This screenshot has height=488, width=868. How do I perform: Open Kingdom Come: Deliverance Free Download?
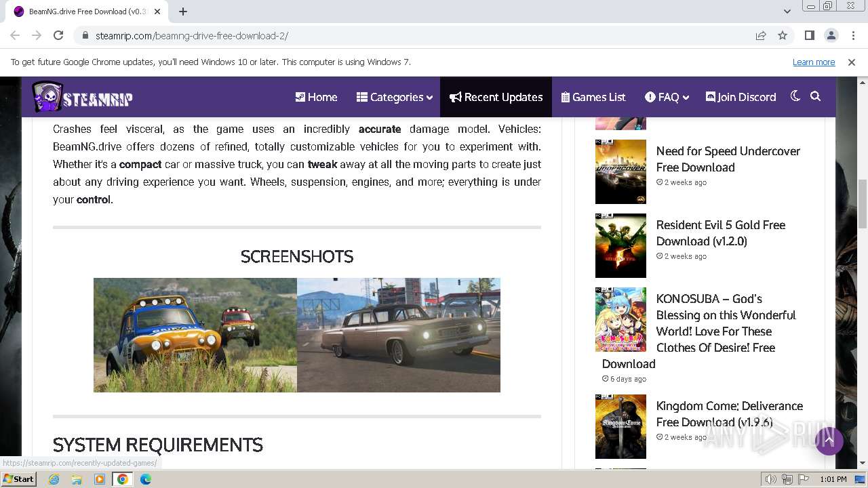coord(729,413)
